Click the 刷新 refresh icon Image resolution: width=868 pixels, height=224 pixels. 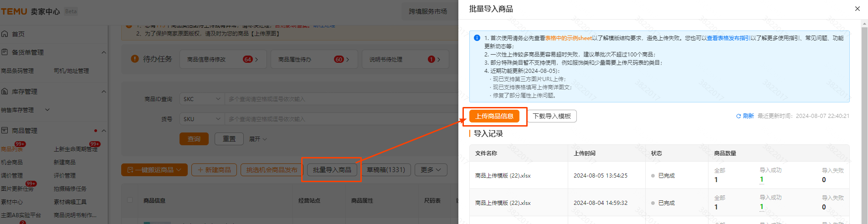coord(738,116)
